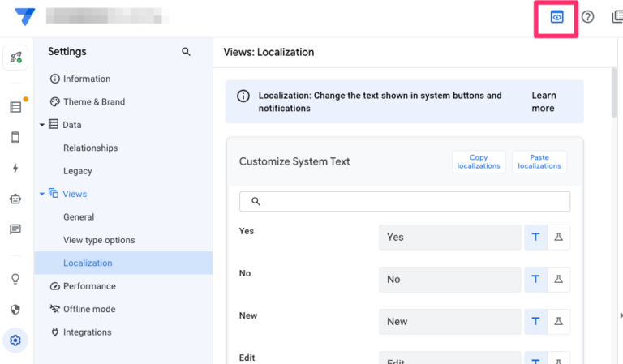Image resolution: width=623 pixels, height=364 pixels.
Task: Toggle the flask expression button for No
Action: coord(558,279)
